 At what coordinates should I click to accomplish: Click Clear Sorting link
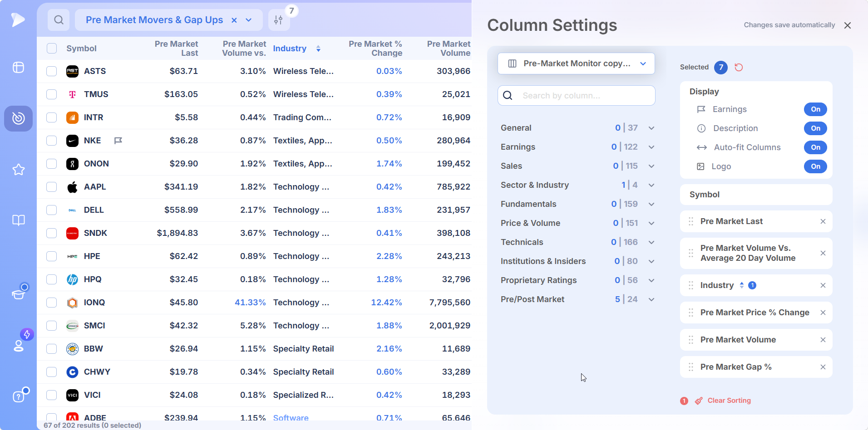pos(729,401)
